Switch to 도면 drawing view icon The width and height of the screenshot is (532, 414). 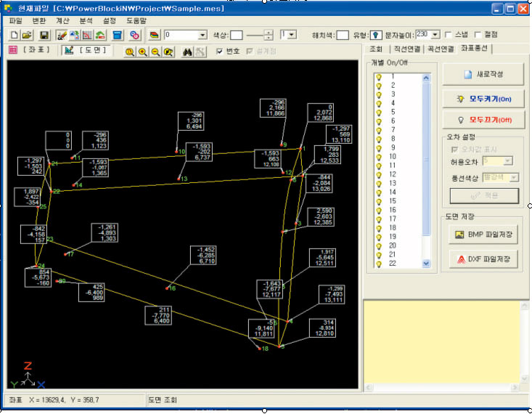69,51
